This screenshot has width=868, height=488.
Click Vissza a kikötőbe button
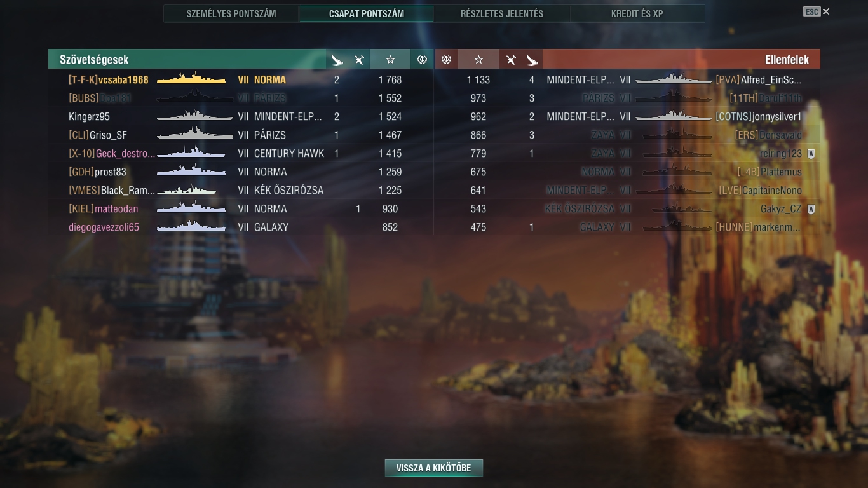coord(434,468)
